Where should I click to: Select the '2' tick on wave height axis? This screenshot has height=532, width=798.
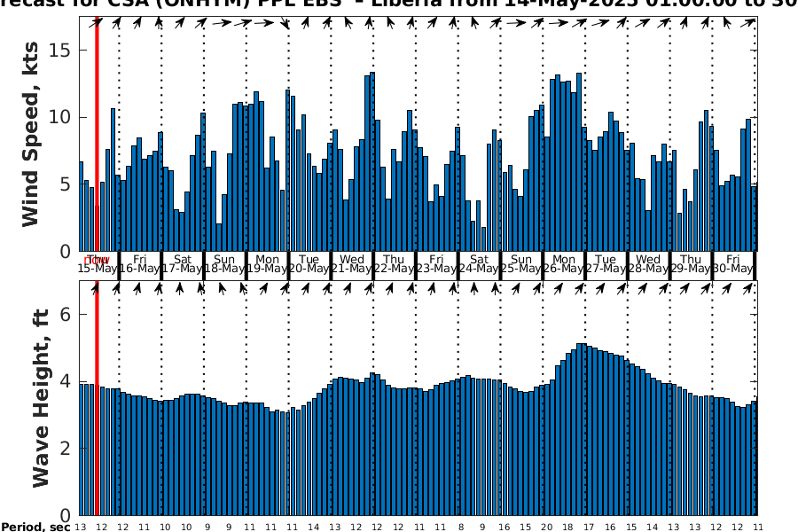tap(65, 449)
